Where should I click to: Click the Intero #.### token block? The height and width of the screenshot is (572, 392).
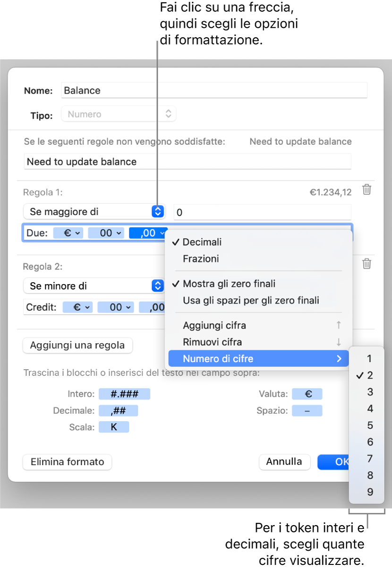tap(124, 394)
